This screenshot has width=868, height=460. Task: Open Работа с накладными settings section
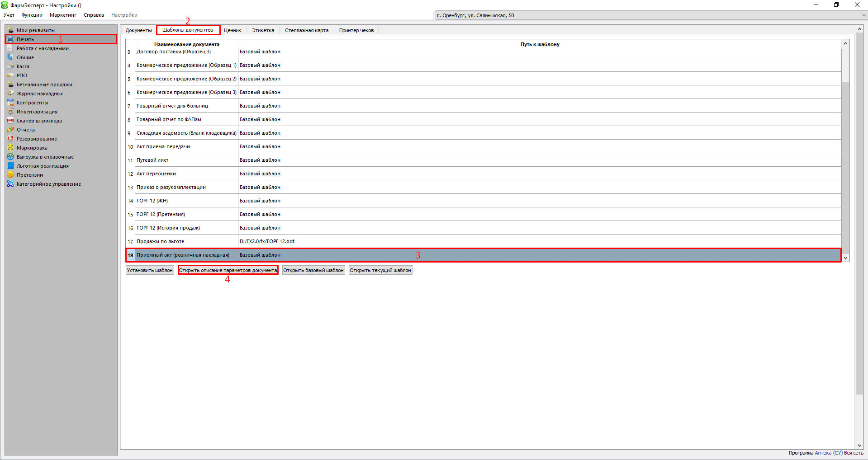(x=43, y=48)
